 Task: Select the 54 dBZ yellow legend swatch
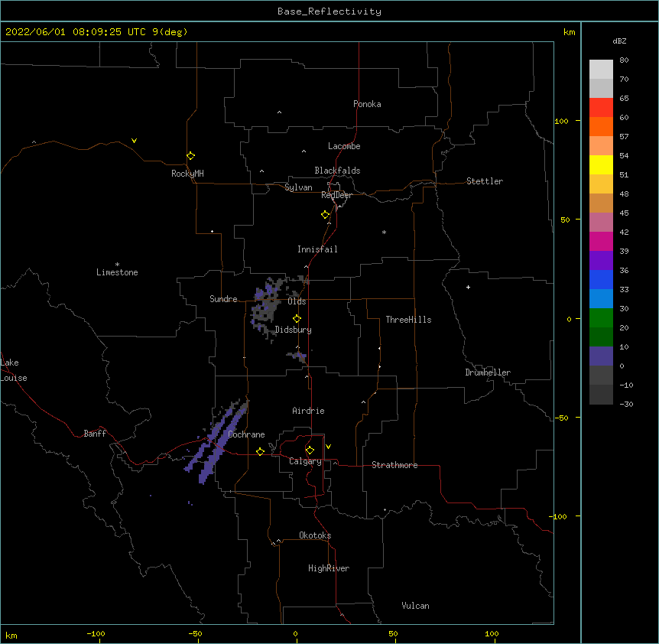(601, 164)
